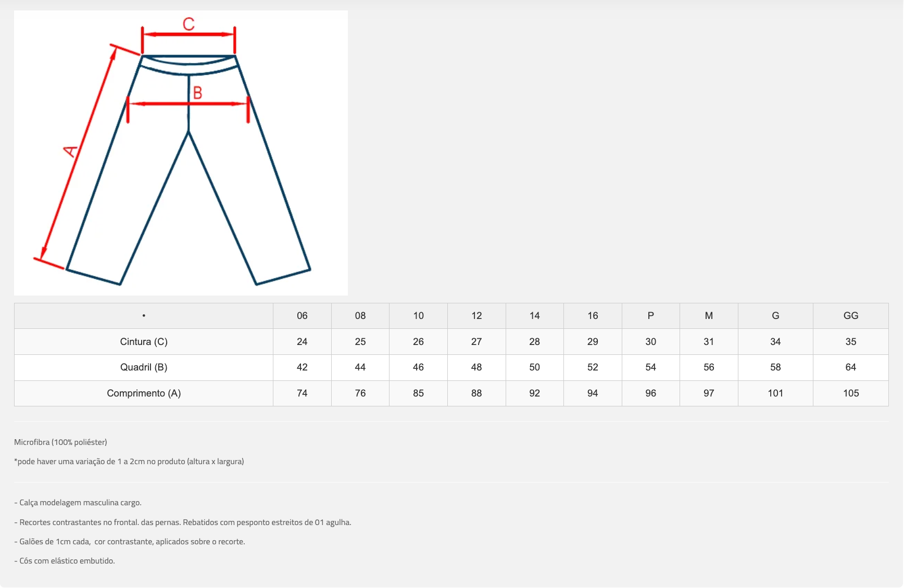The height and width of the screenshot is (588, 904).
Task: Click Cintura value '29' for size 16
Action: point(593,342)
